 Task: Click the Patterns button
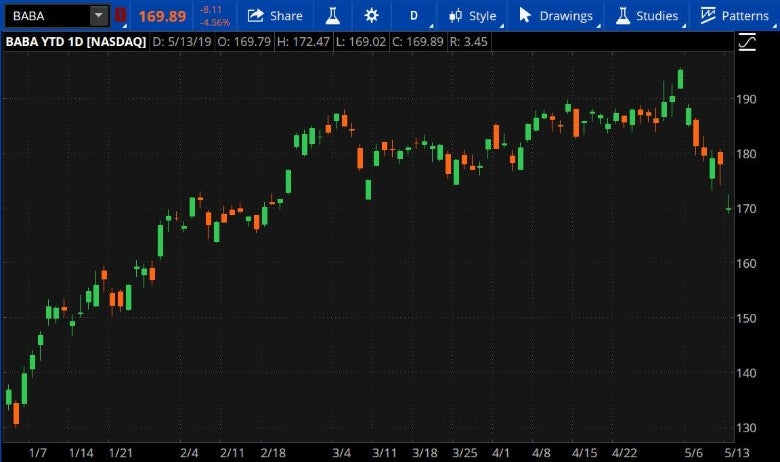745,15
